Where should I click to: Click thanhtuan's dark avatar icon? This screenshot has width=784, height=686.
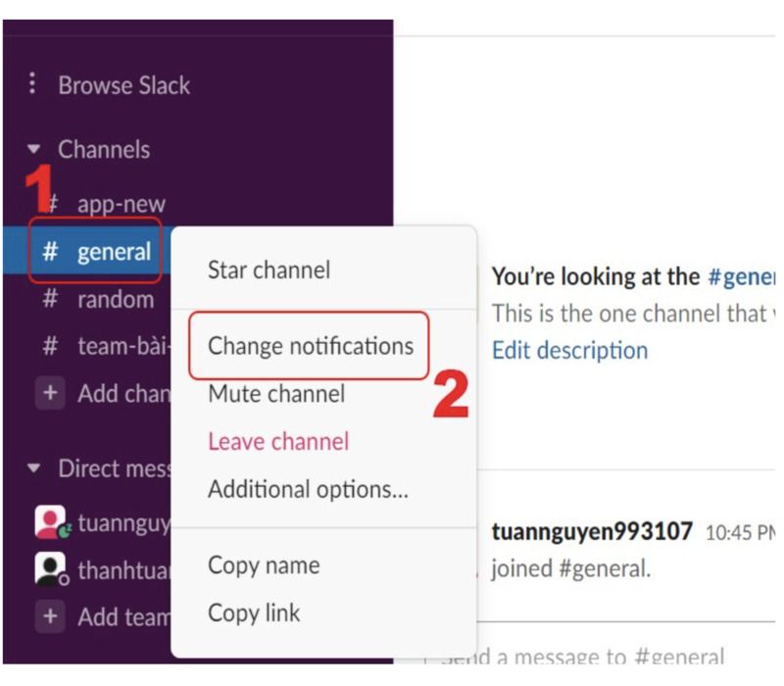pos(50,568)
